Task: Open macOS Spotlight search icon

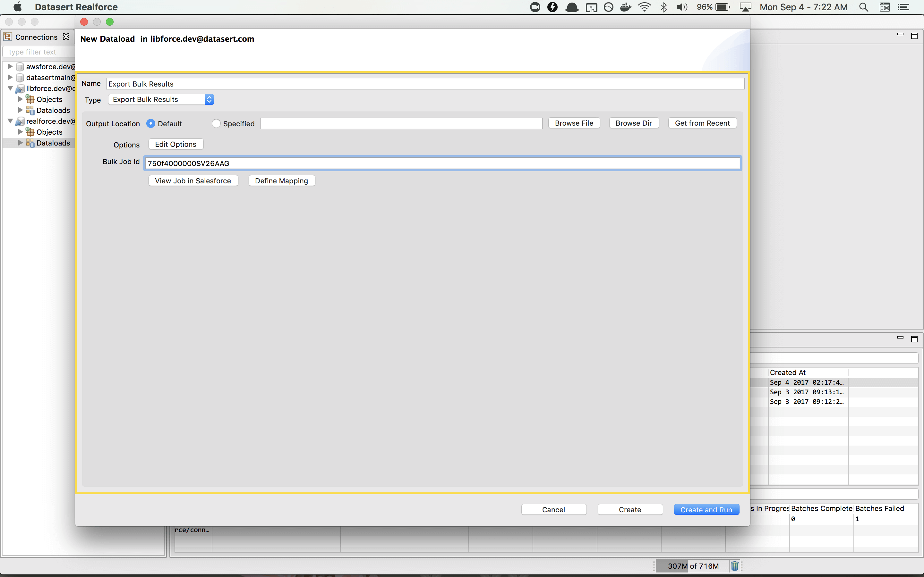Action: [863, 7]
